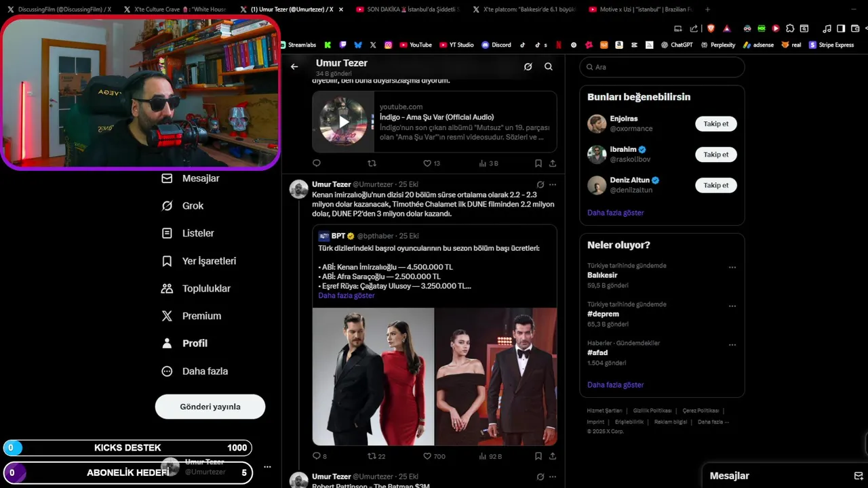Switch to SON DAKİKA İstanbul'da Şiddetli tab

[x=408, y=9]
